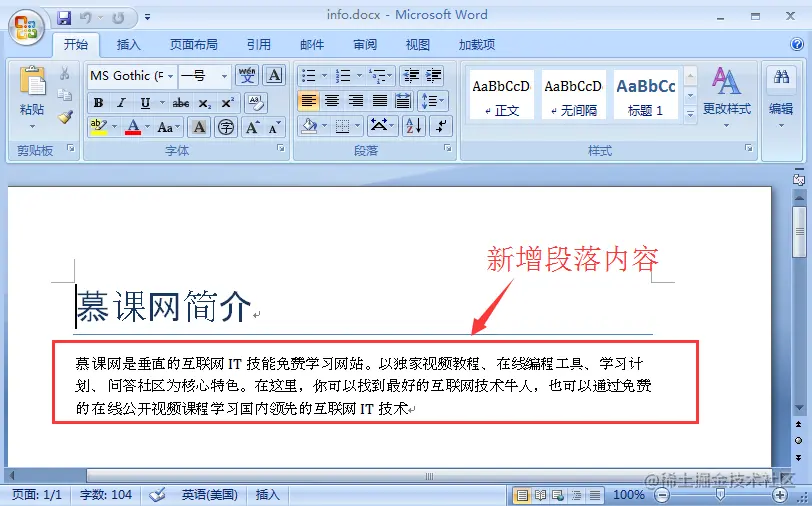Align text left

(x=308, y=100)
